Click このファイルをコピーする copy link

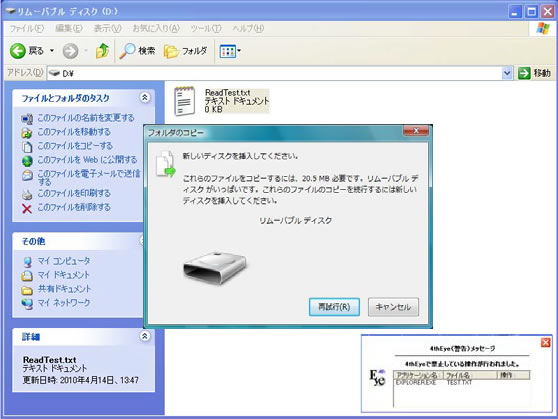tap(75, 146)
